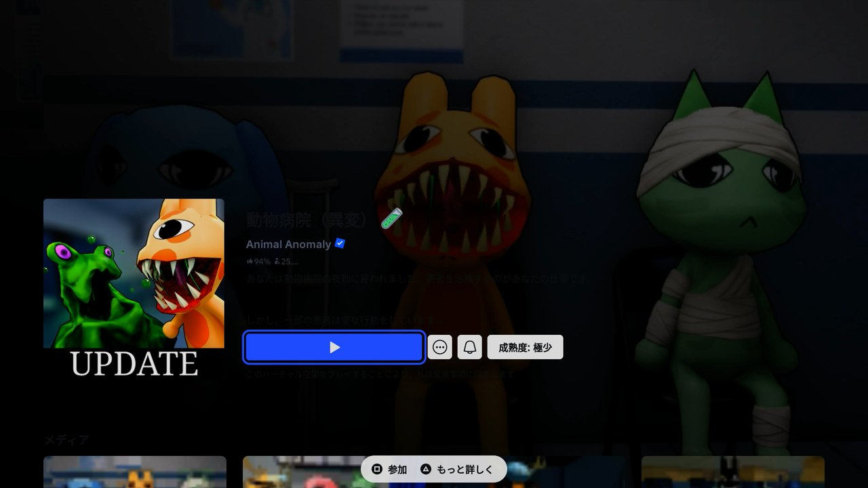
Task: Select the 94% like rating text
Action: click(258, 261)
